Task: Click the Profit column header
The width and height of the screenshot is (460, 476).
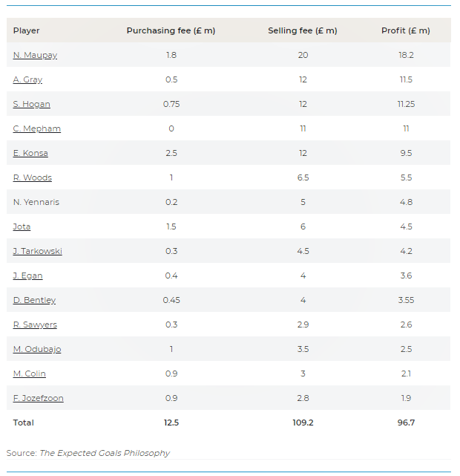Action: [x=406, y=30]
